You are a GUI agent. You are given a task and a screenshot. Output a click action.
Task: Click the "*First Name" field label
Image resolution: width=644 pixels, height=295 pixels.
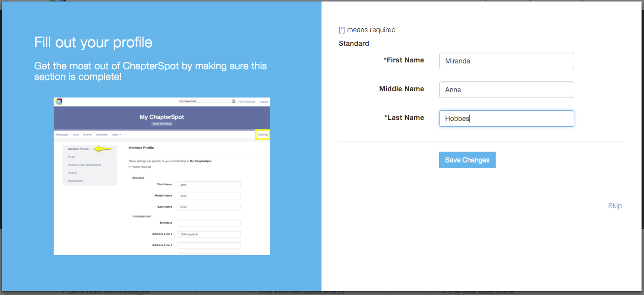[x=404, y=60]
